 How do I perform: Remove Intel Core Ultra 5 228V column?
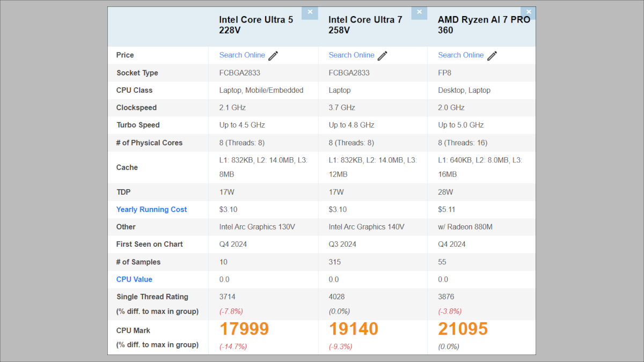click(310, 12)
